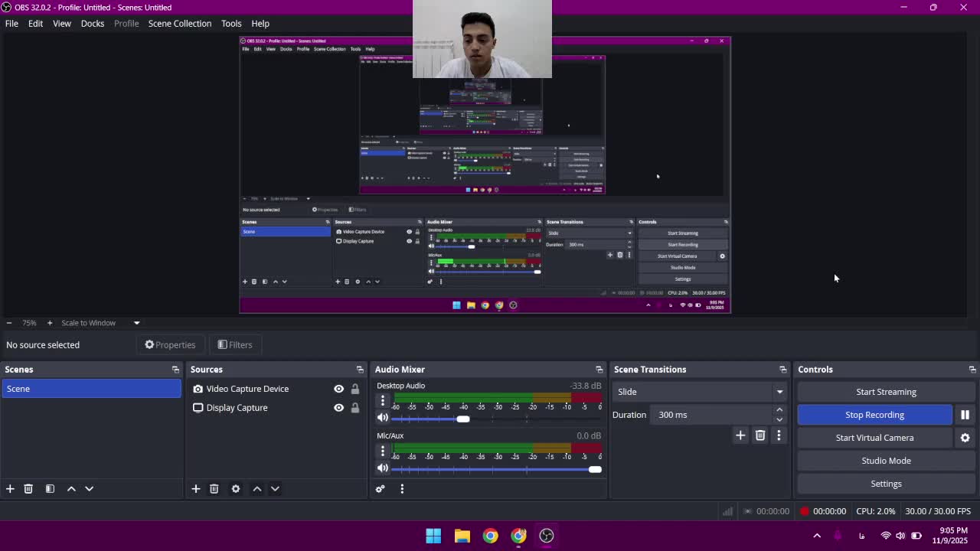
Task: Open the Slide transition dropdown
Action: (700, 392)
